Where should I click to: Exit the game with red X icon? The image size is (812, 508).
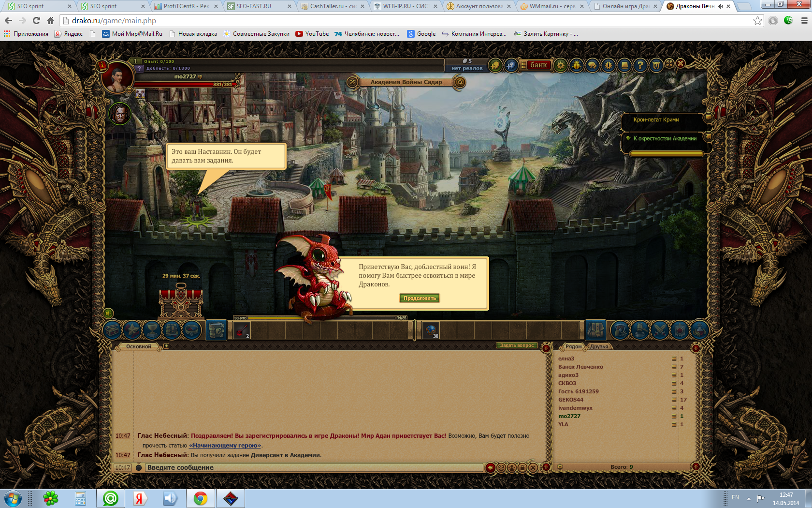click(x=681, y=63)
